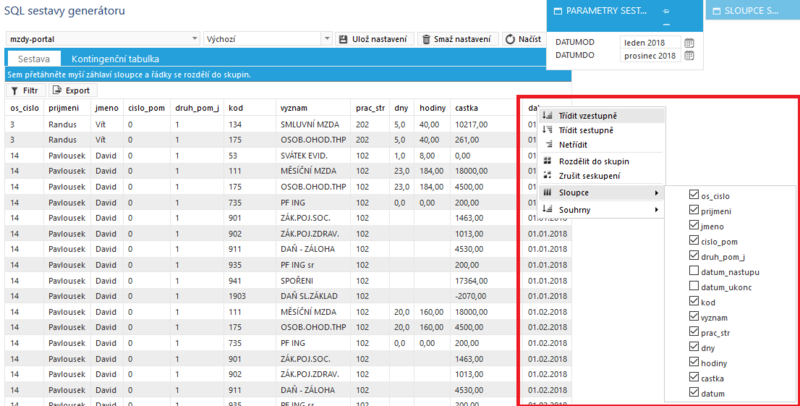The image size is (800, 406).
Task: Click the funnel icon on Filtr
Action: click(14, 90)
